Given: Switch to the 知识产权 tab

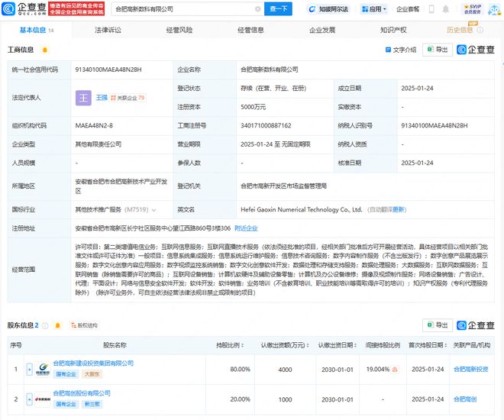Looking at the screenshot, I should [393, 31].
